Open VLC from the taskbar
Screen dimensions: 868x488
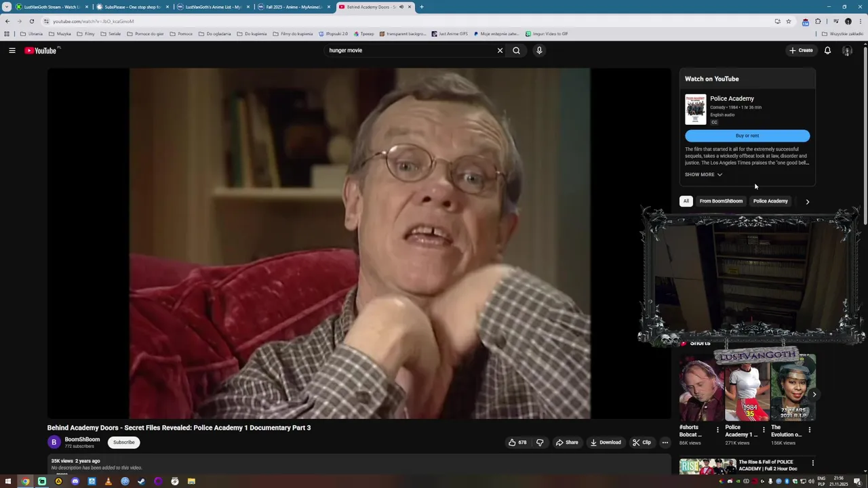(108, 481)
